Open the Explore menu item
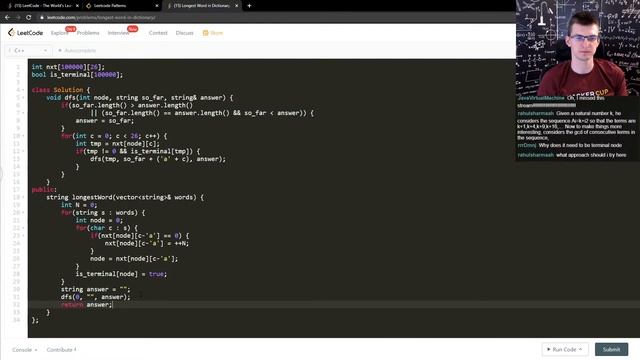The image size is (640, 360). click(60, 33)
